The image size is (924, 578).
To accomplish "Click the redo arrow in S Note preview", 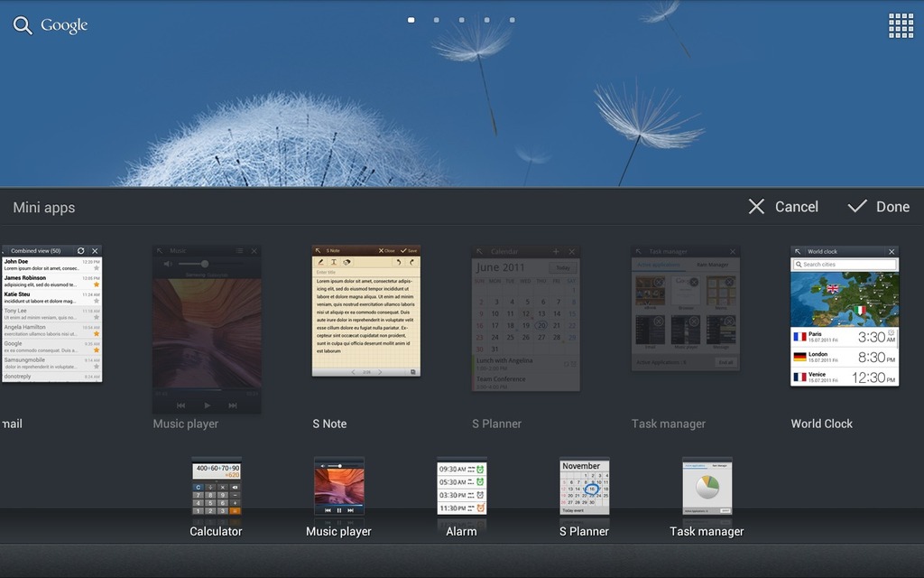I will pyautogui.click(x=411, y=262).
